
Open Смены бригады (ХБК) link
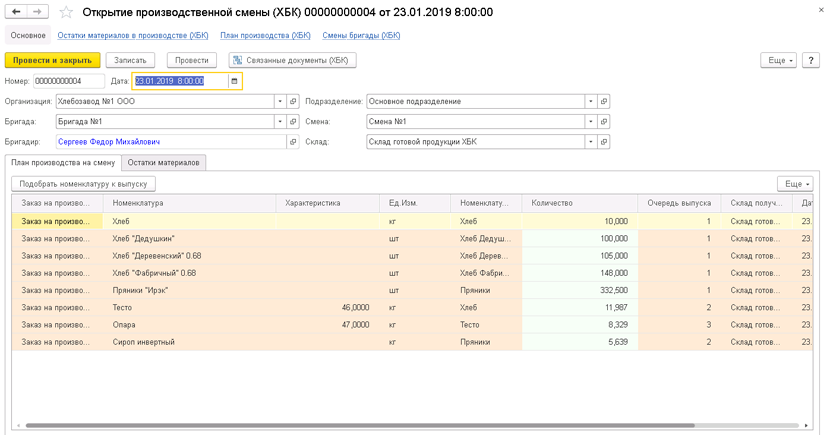coord(361,35)
